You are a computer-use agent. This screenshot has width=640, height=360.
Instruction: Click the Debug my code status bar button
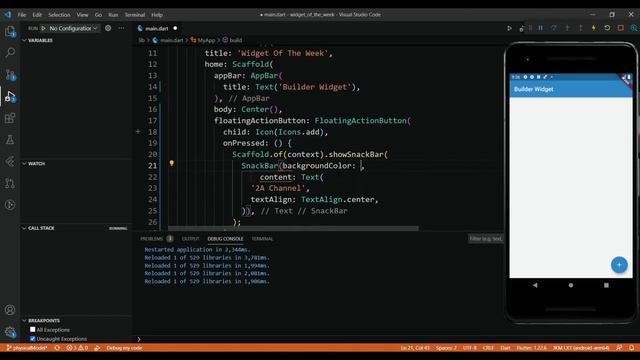[x=124, y=348]
